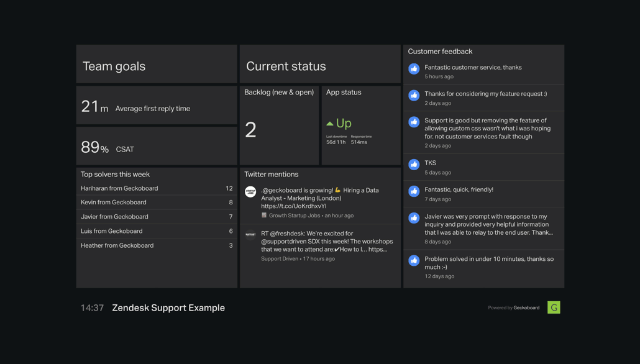Select "Heather from Geckoboard" in top solvers
Image resolution: width=640 pixels, height=364 pixels.
point(117,245)
